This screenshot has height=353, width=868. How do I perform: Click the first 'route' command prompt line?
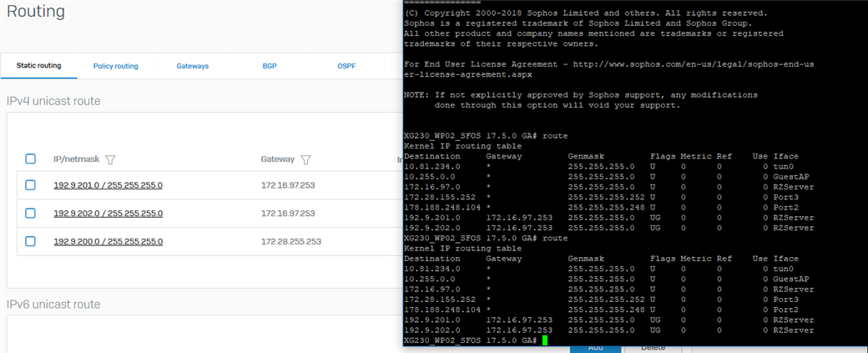486,135
